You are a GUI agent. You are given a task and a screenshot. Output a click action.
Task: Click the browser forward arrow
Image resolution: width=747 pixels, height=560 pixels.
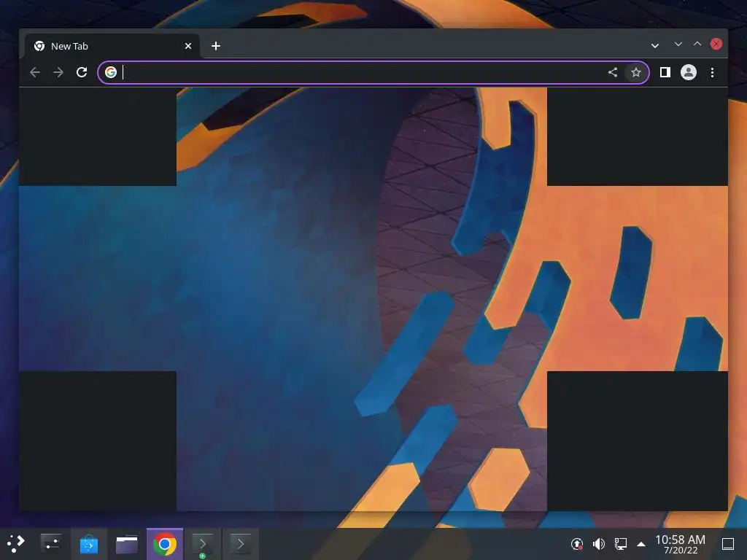[x=58, y=72]
